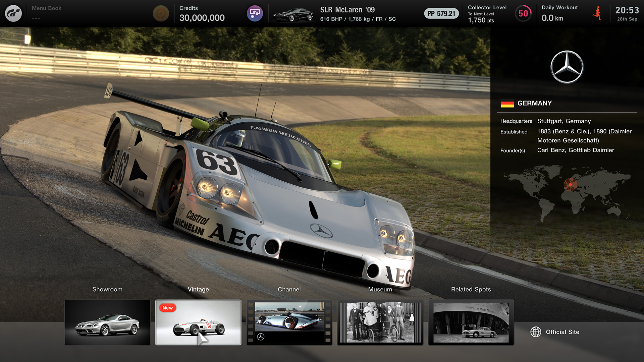Select the SLR McLaren '09 title
The image size is (644, 362).
[x=347, y=10]
